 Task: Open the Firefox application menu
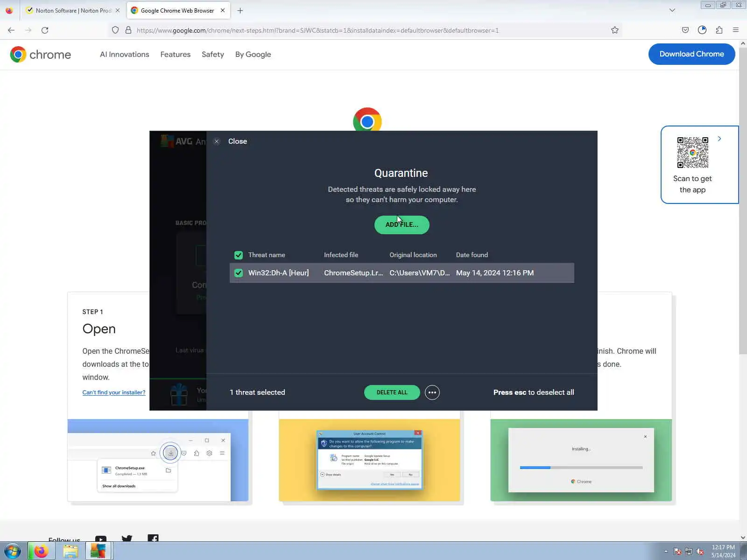pyautogui.click(x=736, y=30)
